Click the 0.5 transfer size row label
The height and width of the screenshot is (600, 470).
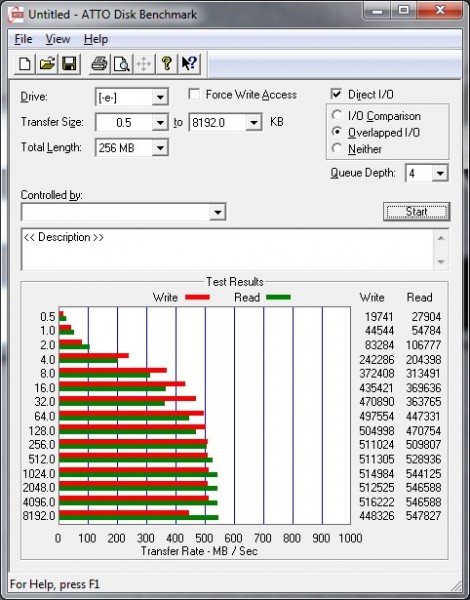tap(48, 317)
